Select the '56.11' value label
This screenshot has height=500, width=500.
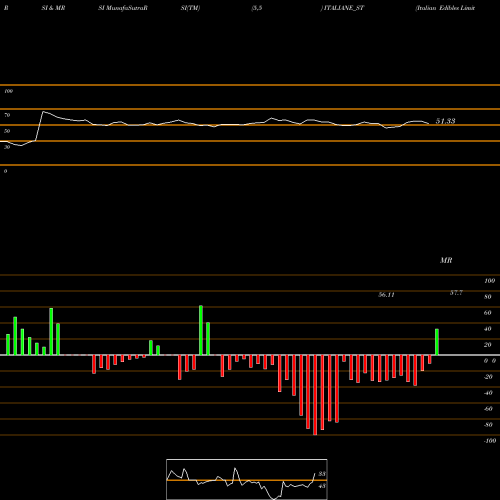pyautogui.click(x=386, y=295)
